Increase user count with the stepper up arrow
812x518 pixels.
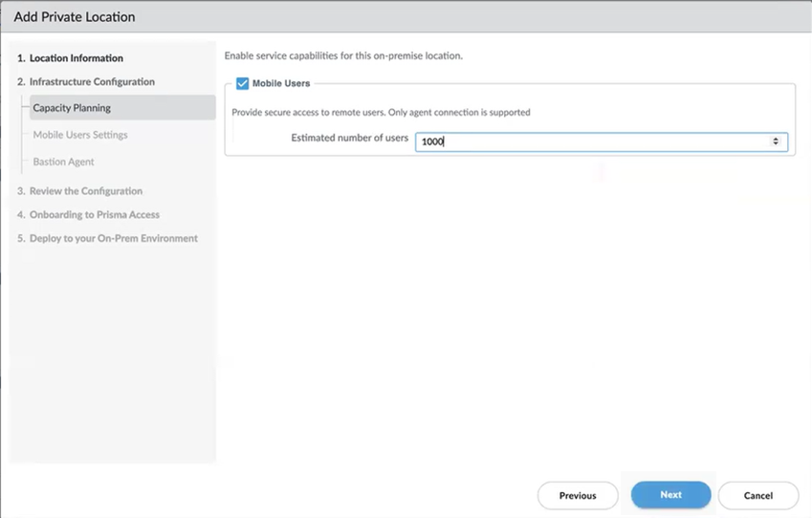pyautogui.click(x=776, y=139)
